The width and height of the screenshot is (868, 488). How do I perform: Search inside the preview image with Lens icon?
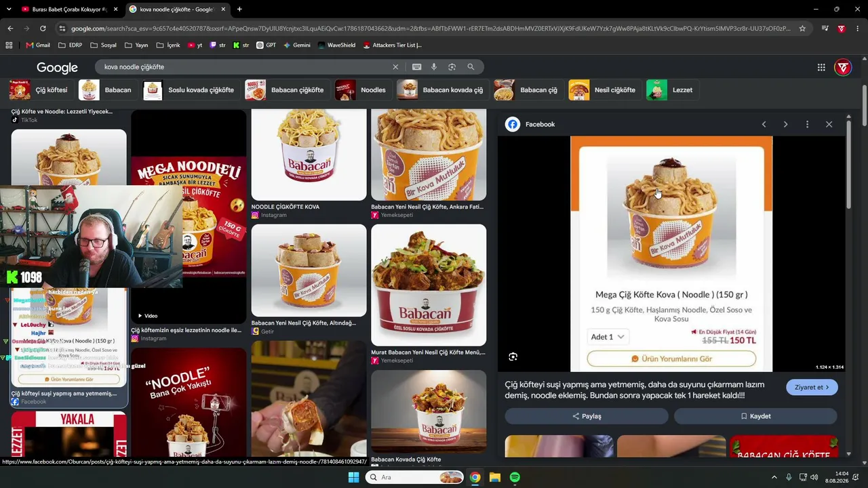pos(513,357)
